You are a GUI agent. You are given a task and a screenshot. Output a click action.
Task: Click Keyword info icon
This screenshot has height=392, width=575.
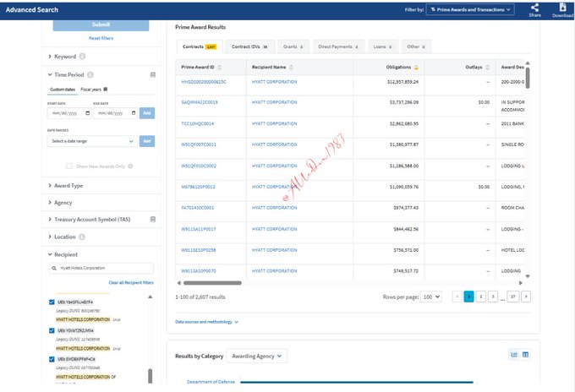point(82,57)
